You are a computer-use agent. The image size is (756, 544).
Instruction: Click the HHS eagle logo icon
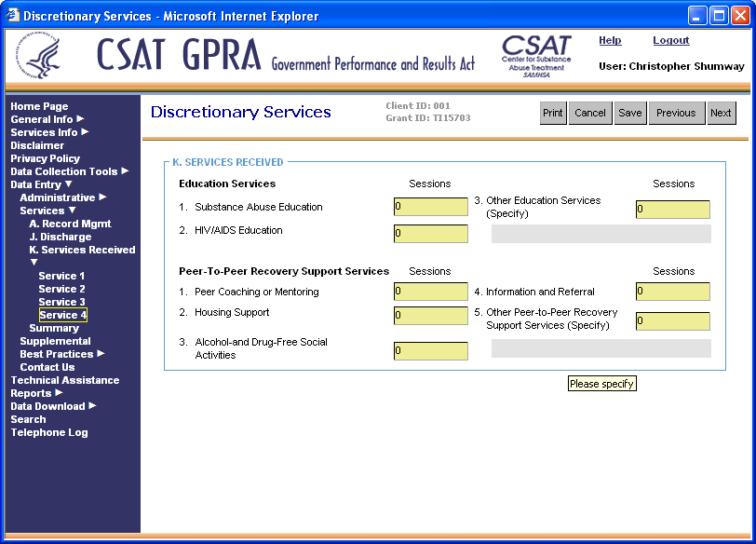click(x=39, y=60)
